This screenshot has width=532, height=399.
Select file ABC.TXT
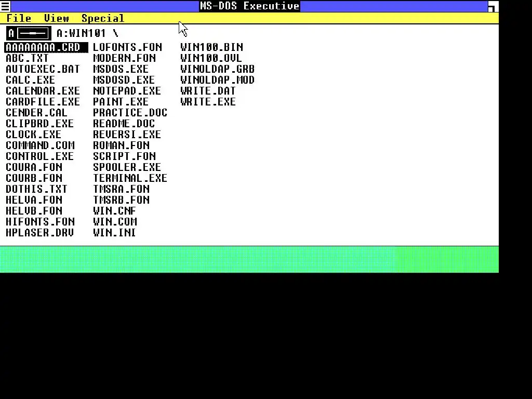coord(27,58)
